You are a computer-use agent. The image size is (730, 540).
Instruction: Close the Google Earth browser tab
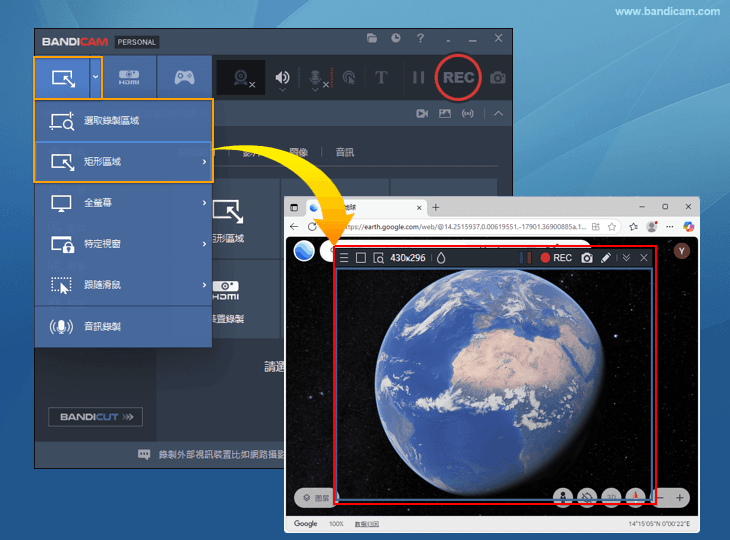(419, 208)
